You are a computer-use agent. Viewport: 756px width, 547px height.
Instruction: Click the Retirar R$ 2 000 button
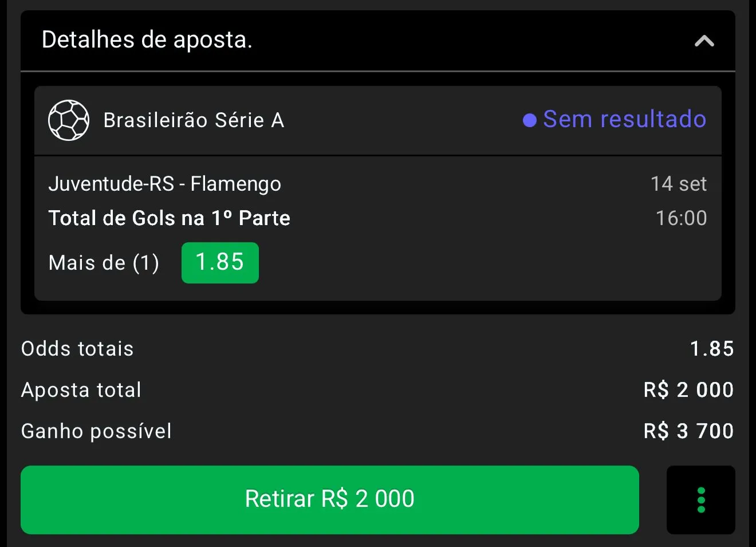(330, 499)
